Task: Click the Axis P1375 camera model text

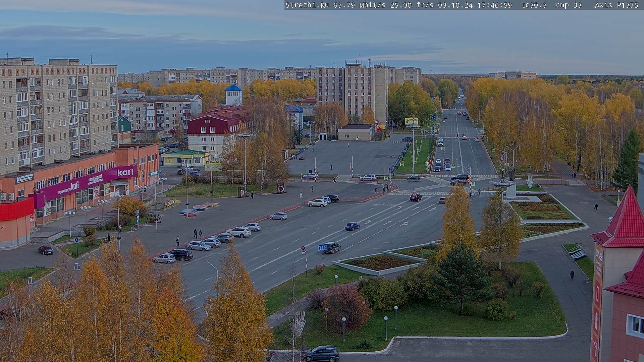Action: coord(616,5)
